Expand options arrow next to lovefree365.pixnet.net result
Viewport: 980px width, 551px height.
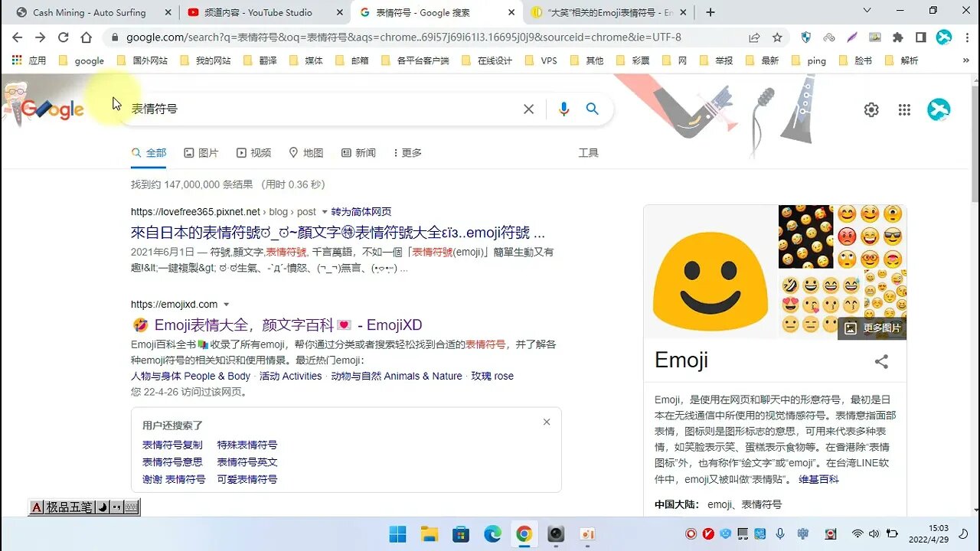325,212
